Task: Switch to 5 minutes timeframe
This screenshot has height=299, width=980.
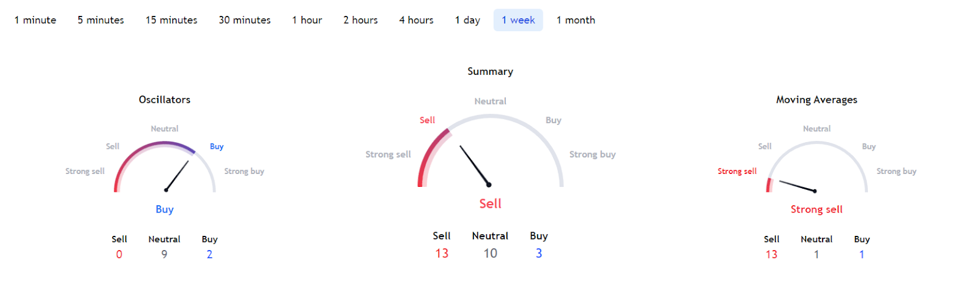Action: coord(100,20)
